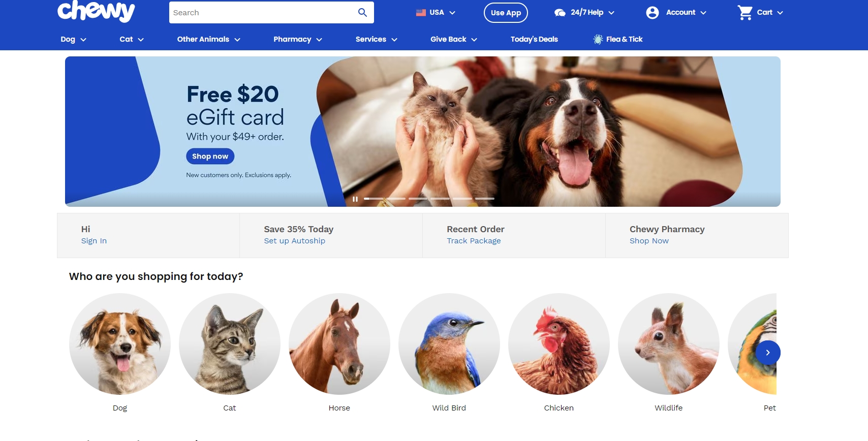Click the Account profile icon
Image resolution: width=868 pixels, height=441 pixels.
652,13
